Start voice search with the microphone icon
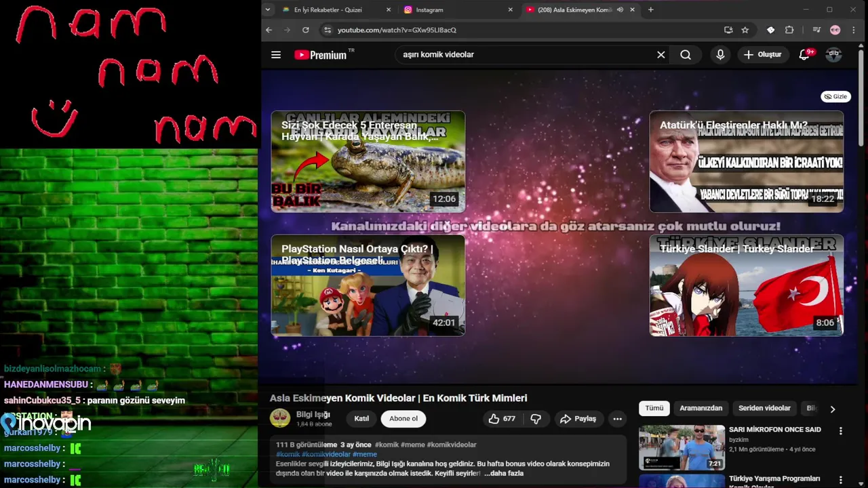868x488 pixels. coord(720,55)
